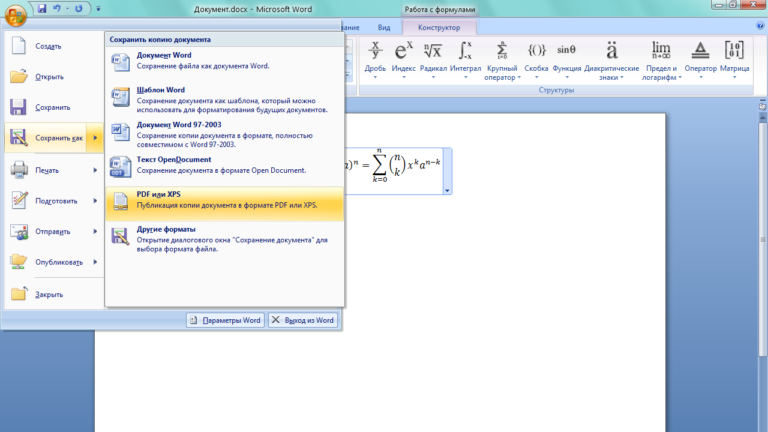768x432 pixels.
Task: Insert a Крупный оператор structure
Action: pyautogui.click(x=502, y=60)
